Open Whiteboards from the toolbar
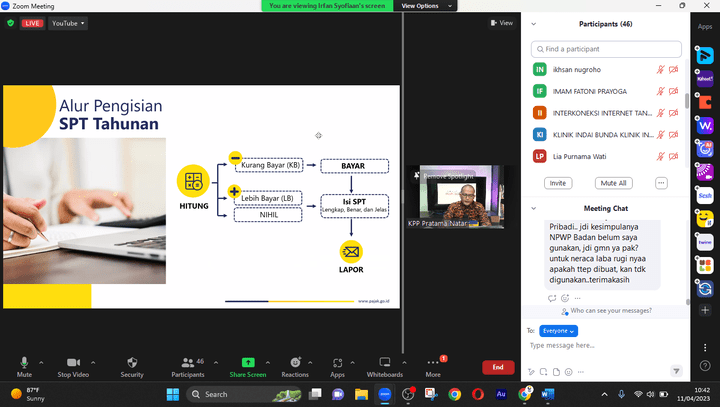 click(x=384, y=362)
